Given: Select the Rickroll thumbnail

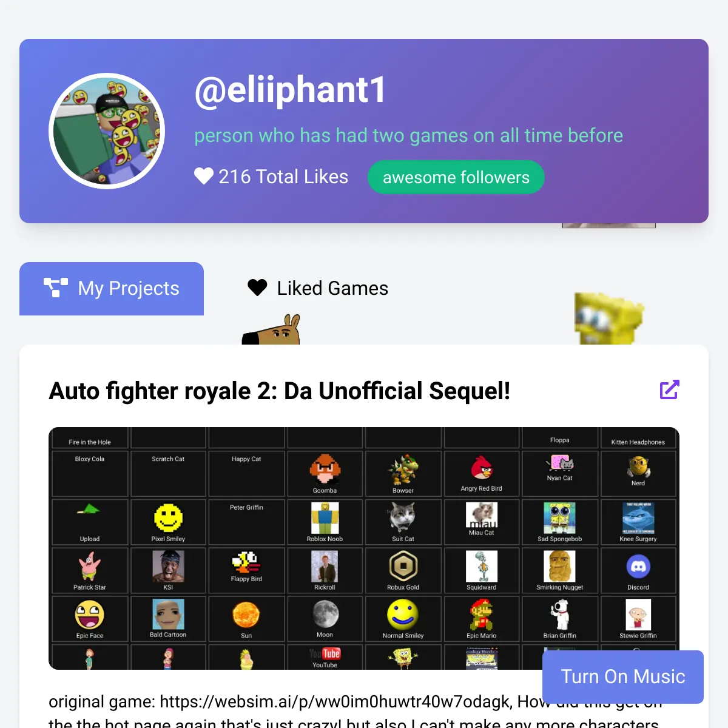Looking at the screenshot, I should pyautogui.click(x=325, y=567).
